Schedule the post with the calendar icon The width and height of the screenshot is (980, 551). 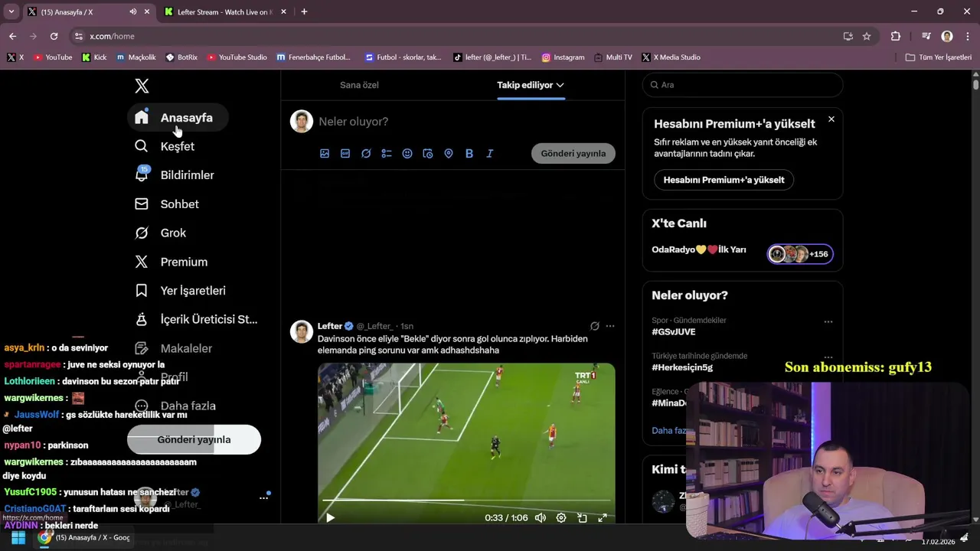click(x=428, y=154)
